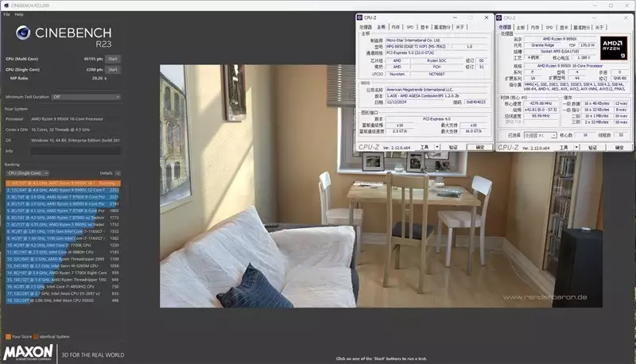Open the CPU (Single Core) ranking dropdown
Screen dimensions: 636x364
28,173
